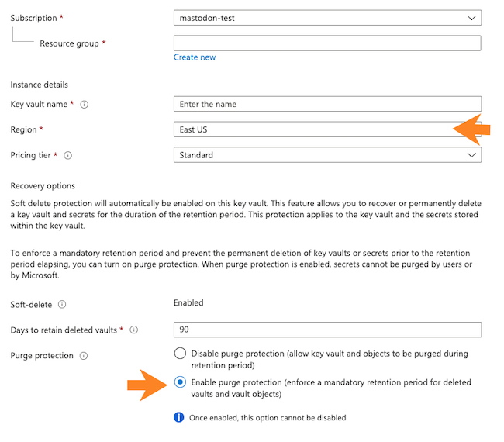Image resolution: width=504 pixels, height=442 pixels.
Task: Click info icon next to Pricing tier
Action: (68, 155)
